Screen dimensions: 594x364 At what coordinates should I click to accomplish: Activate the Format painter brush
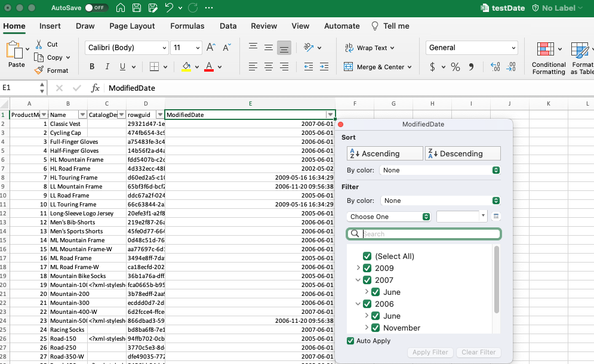click(39, 70)
